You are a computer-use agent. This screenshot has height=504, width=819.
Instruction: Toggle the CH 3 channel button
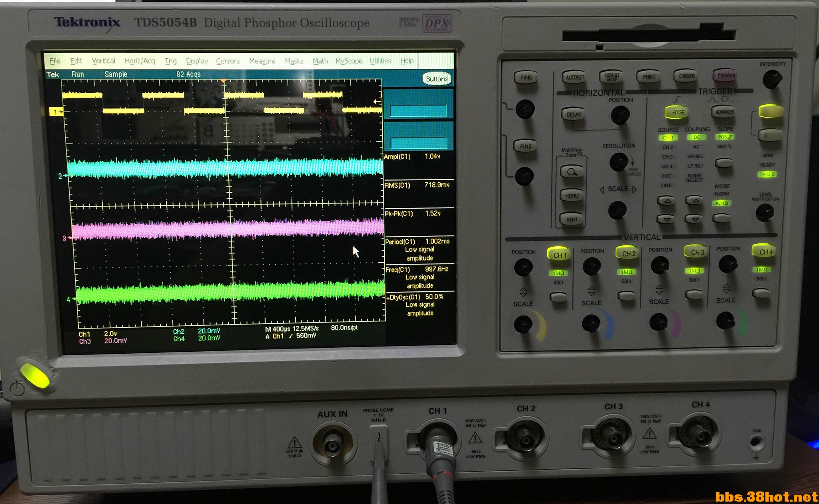pyautogui.click(x=697, y=252)
